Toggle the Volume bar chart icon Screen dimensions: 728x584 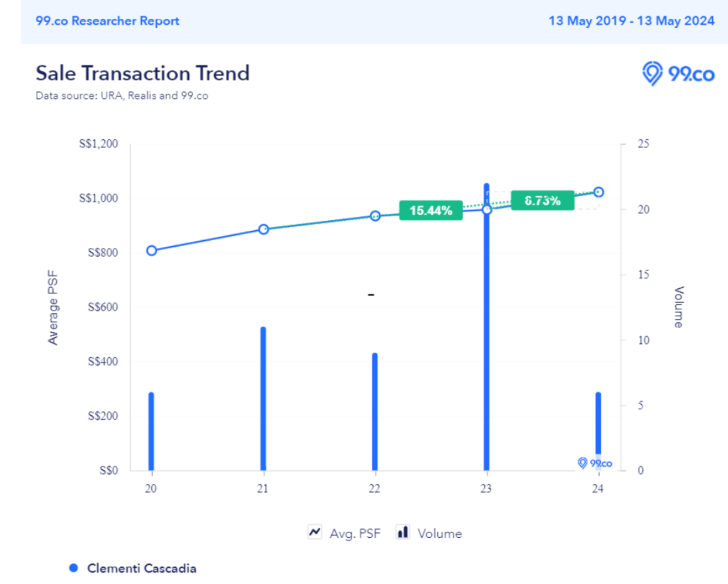403,532
